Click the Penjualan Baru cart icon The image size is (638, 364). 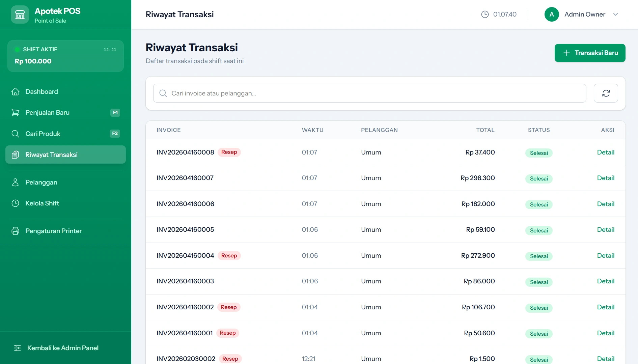point(15,113)
